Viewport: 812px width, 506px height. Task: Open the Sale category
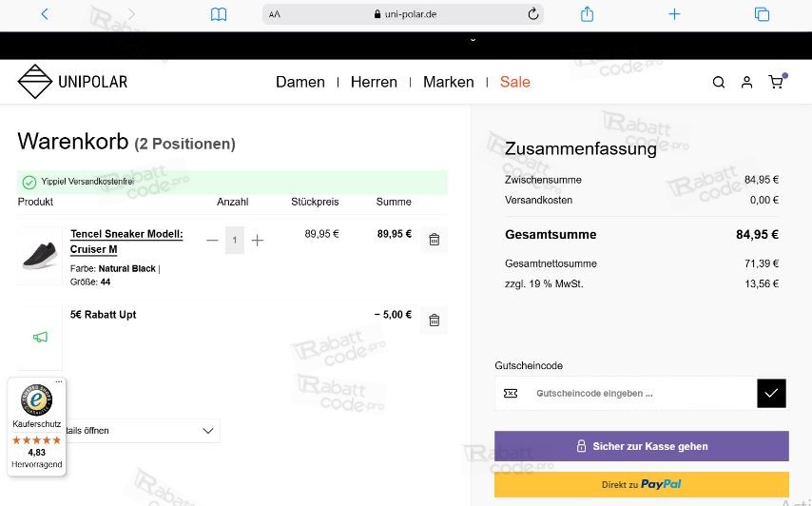[514, 82]
